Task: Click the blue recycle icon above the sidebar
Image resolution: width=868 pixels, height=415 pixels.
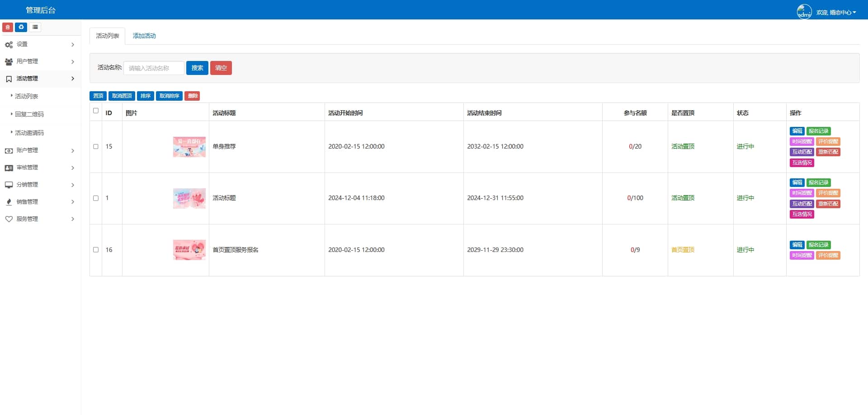Action: click(21, 27)
